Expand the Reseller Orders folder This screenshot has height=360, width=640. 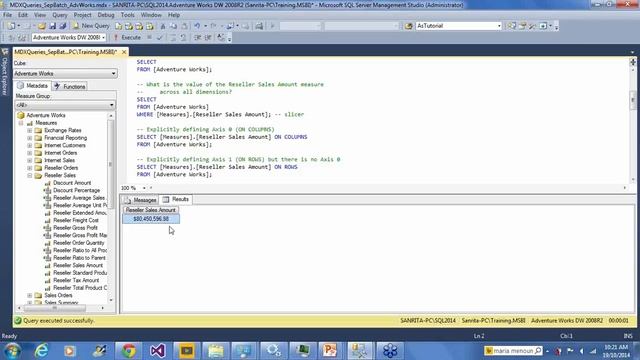tap(29, 168)
